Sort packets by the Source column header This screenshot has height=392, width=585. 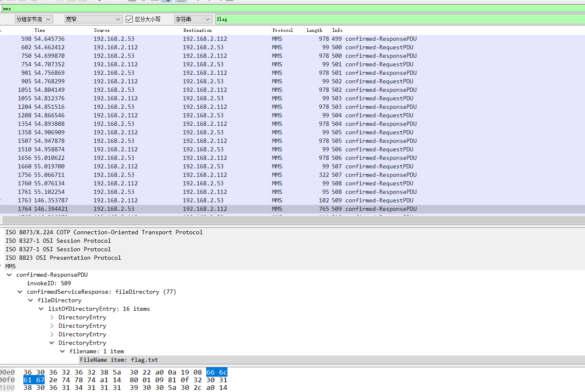[x=136, y=30]
